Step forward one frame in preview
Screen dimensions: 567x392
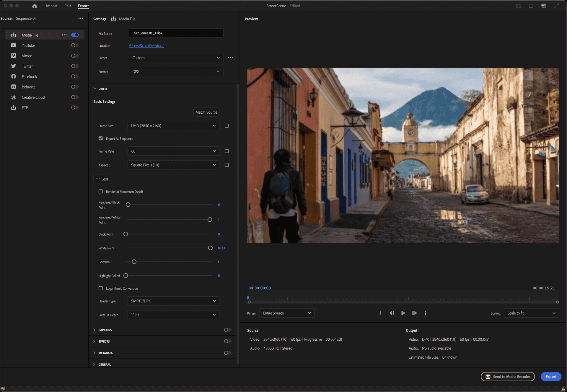click(414, 313)
